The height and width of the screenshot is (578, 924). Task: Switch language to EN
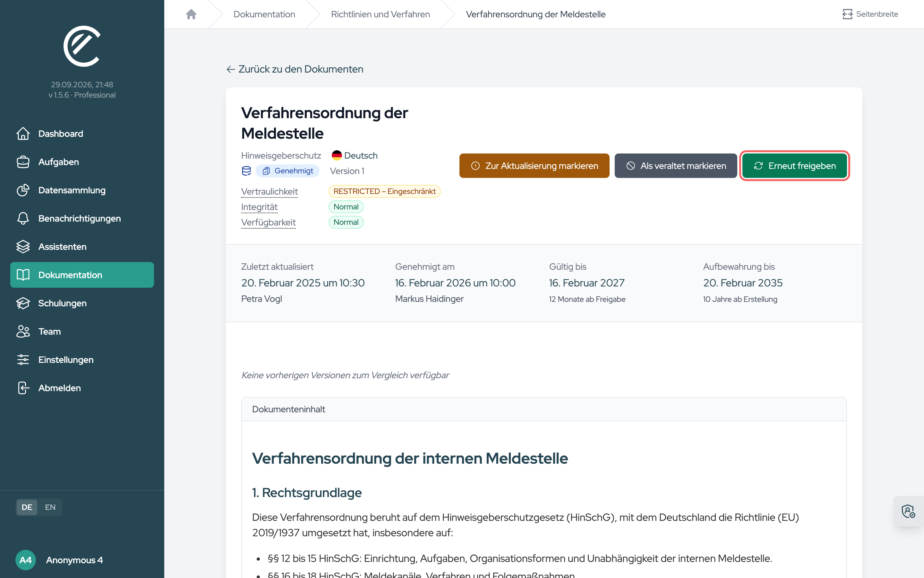click(x=50, y=507)
